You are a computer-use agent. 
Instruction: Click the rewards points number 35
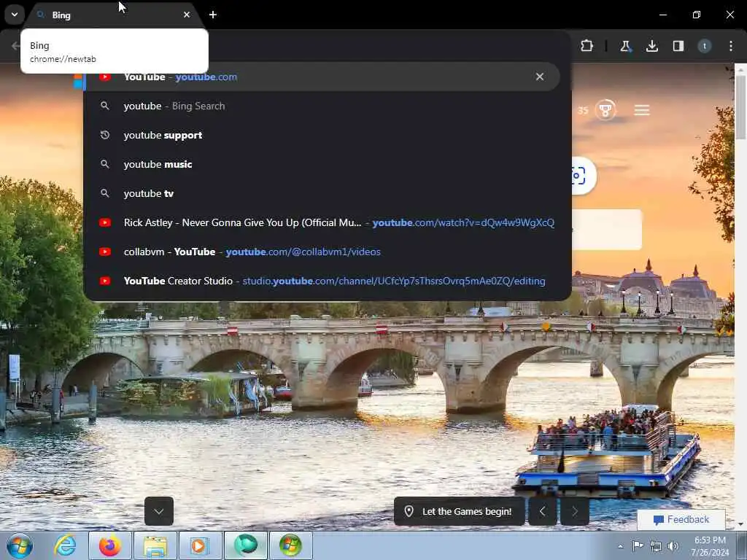point(583,111)
